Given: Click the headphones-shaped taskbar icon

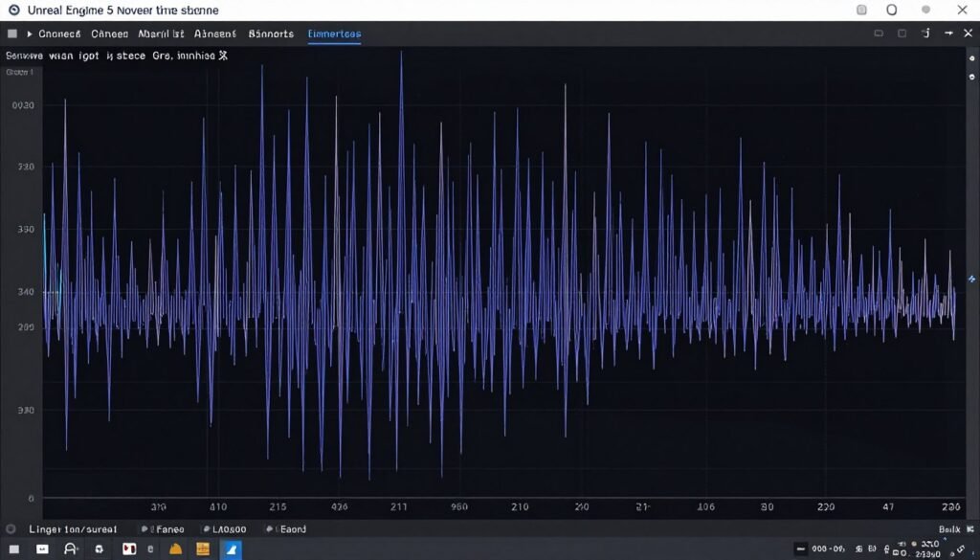Looking at the screenshot, I should pos(70,549).
